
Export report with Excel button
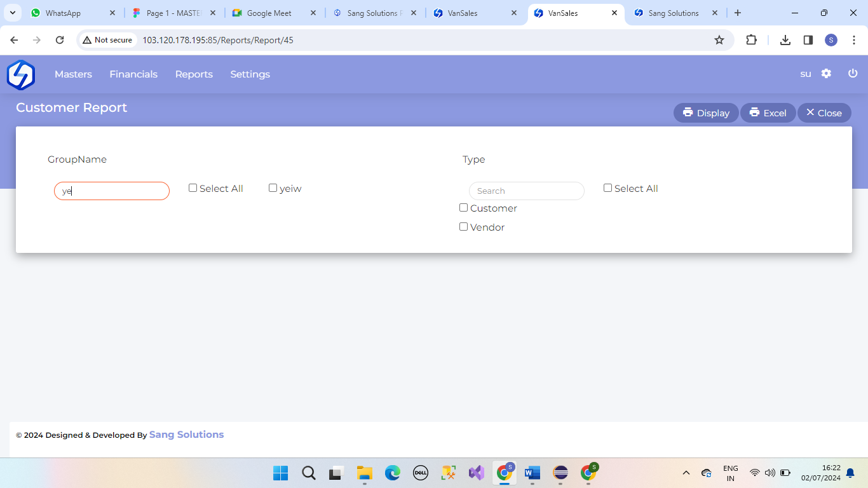tap(768, 113)
